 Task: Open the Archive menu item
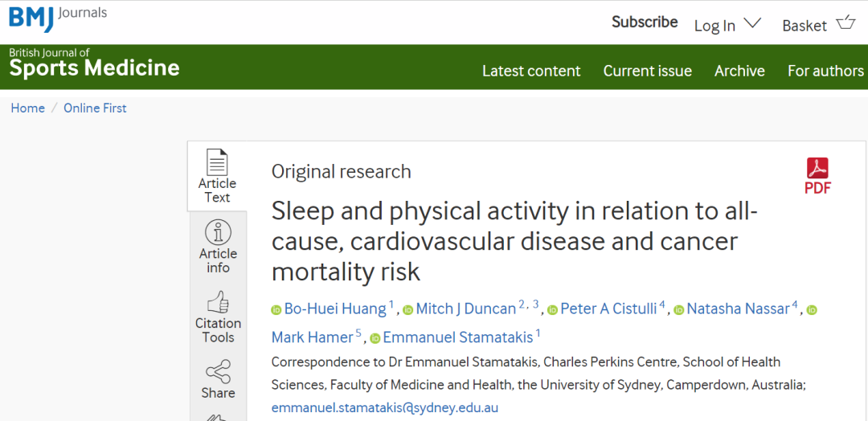tap(739, 71)
